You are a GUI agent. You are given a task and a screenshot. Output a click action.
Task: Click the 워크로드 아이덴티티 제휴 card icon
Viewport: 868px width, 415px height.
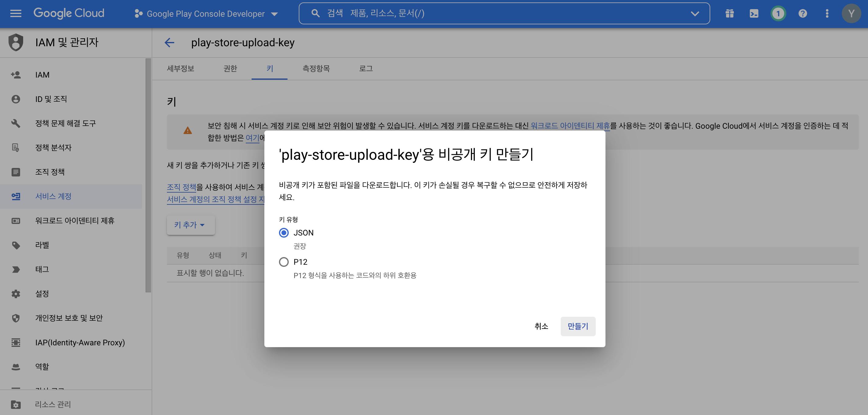[x=16, y=221]
